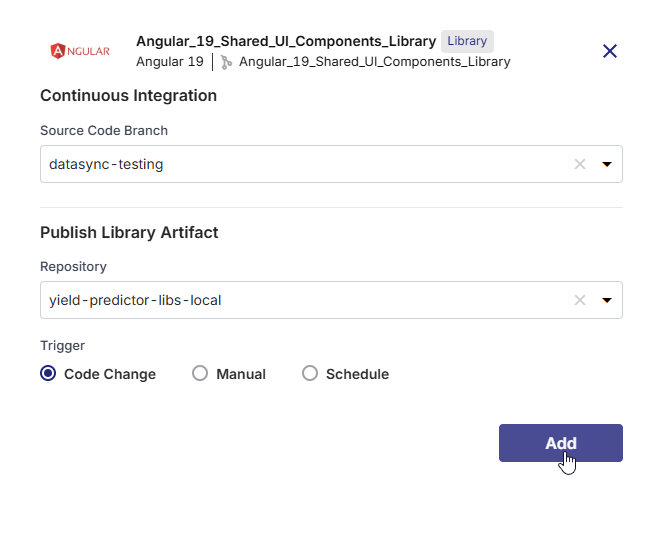Click the Publish Library Artifact heading
This screenshot has height=549, width=668.
(129, 233)
